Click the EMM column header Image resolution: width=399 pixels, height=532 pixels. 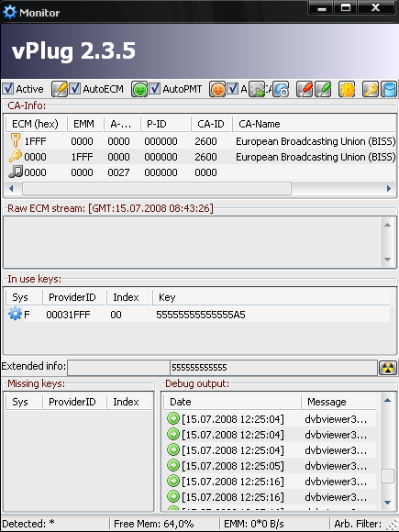84,124
